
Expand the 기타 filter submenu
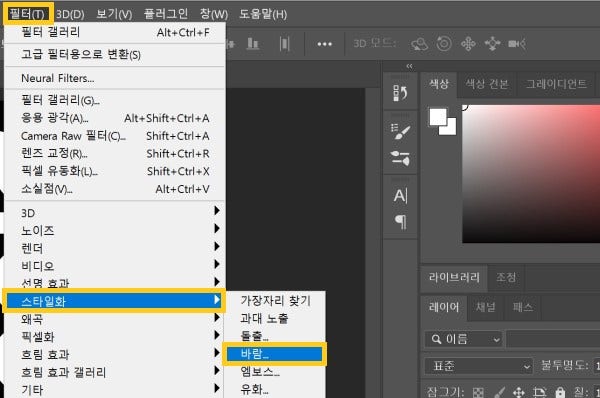(x=115, y=389)
